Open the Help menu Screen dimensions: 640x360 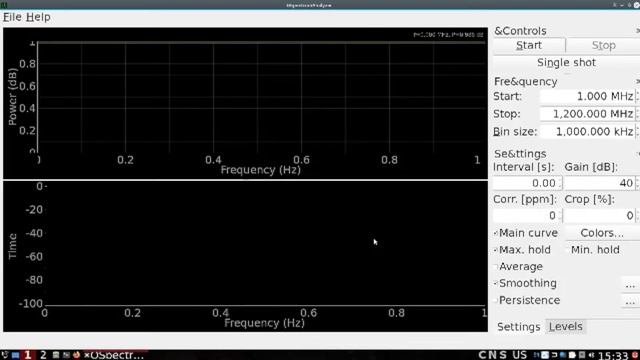point(38,17)
